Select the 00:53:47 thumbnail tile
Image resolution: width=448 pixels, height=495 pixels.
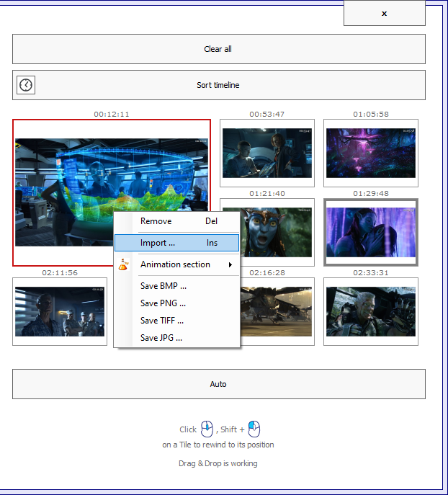click(x=267, y=153)
